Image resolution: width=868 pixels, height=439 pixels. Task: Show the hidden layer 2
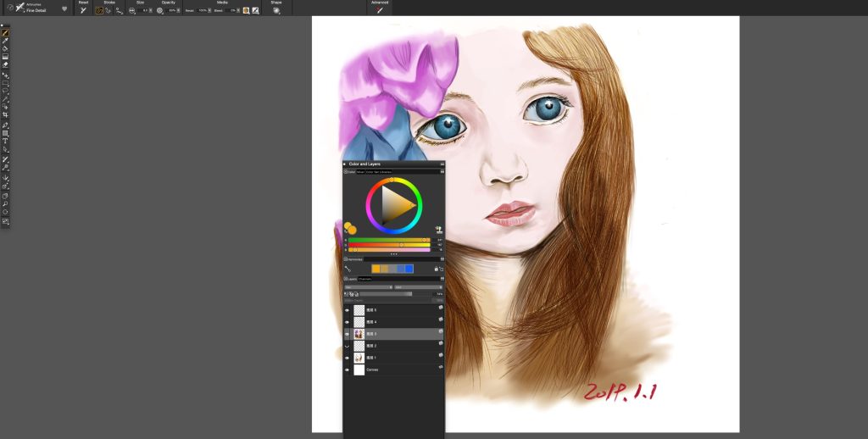pyautogui.click(x=347, y=346)
